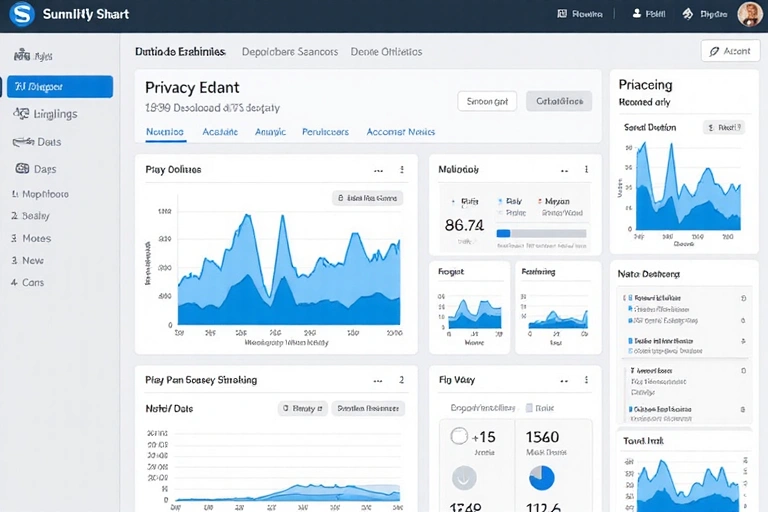Select the circle radio beside +15
768x512 pixels.
pos(460,436)
